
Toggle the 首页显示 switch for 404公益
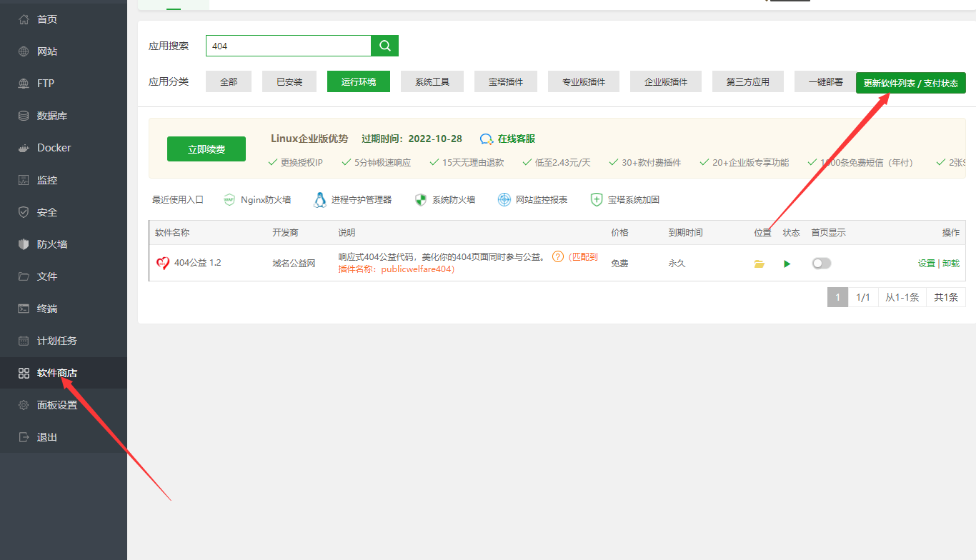point(822,264)
